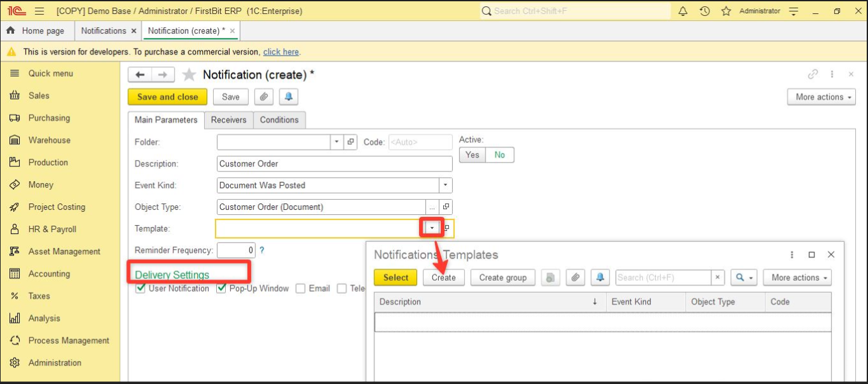Open Notifications Templates three-dot menu
The height and width of the screenshot is (384, 868).
792,254
